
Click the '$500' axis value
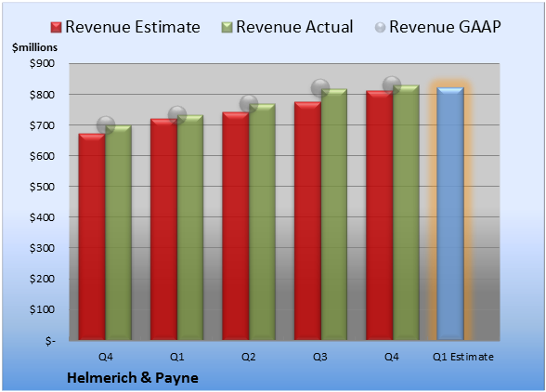click(42, 187)
